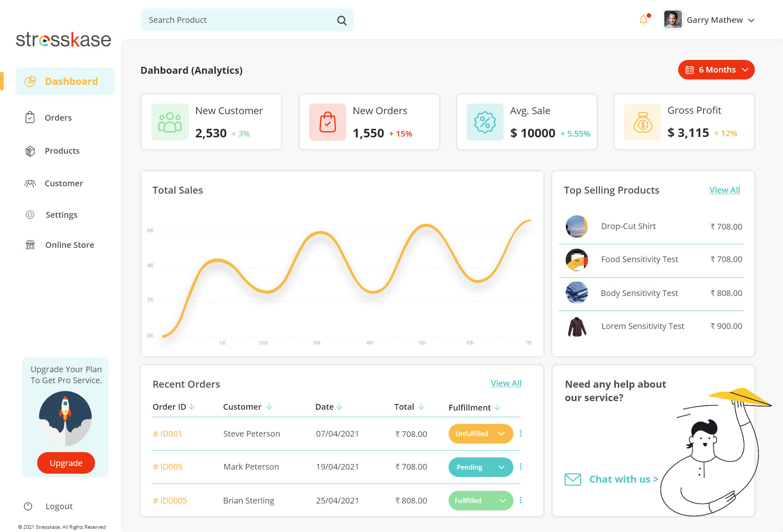Select the Orders icon in the sidebar
The width and height of the screenshot is (783, 532).
click(x=30, y=117)
